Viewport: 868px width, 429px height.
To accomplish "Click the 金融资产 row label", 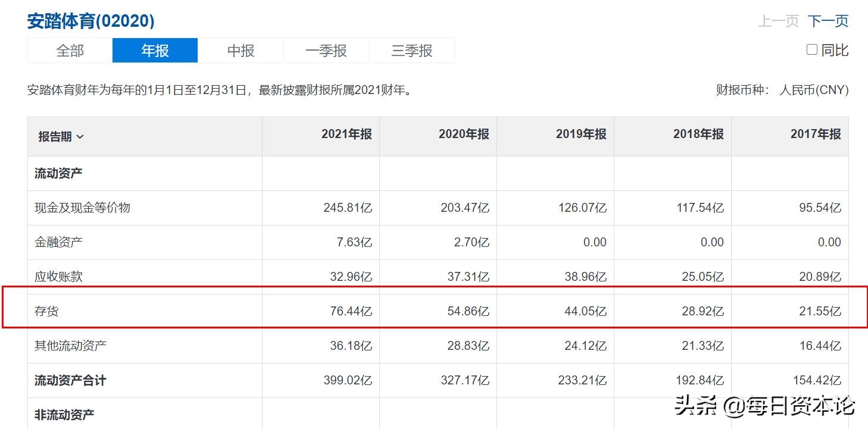I will coord(58,242).
